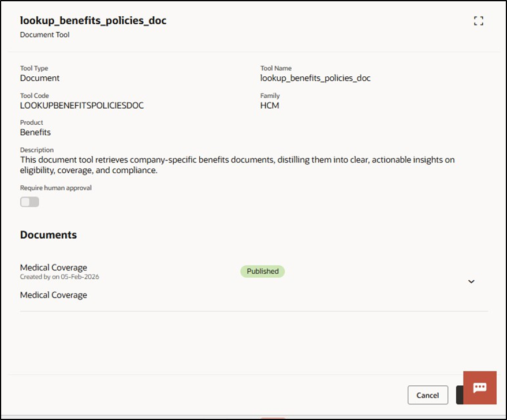Click the Document Tool subtitle
Viewport: 507px width, 420px height.
(44, 35)
